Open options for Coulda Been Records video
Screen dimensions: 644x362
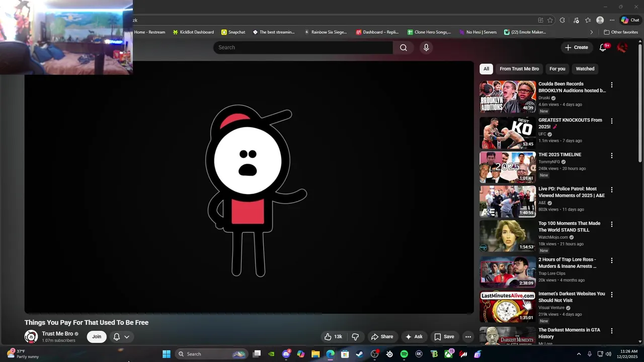612,85
